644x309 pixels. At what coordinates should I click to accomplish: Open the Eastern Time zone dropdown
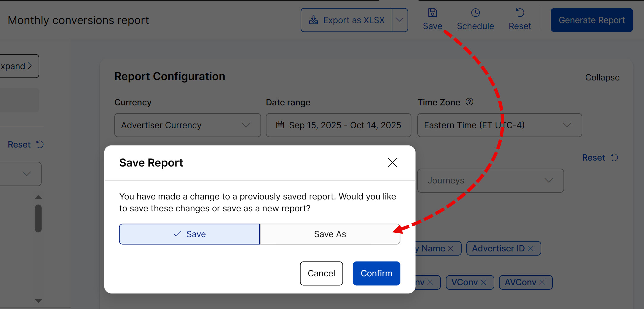(x=499, y=125)
